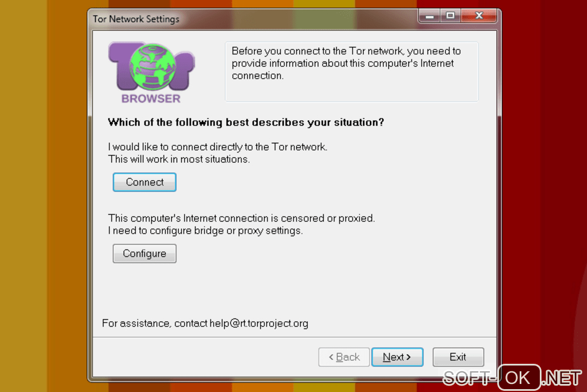Click the BROWSER label under logo
The height and width of the screenshot is (392, 587).
(151, 99)
